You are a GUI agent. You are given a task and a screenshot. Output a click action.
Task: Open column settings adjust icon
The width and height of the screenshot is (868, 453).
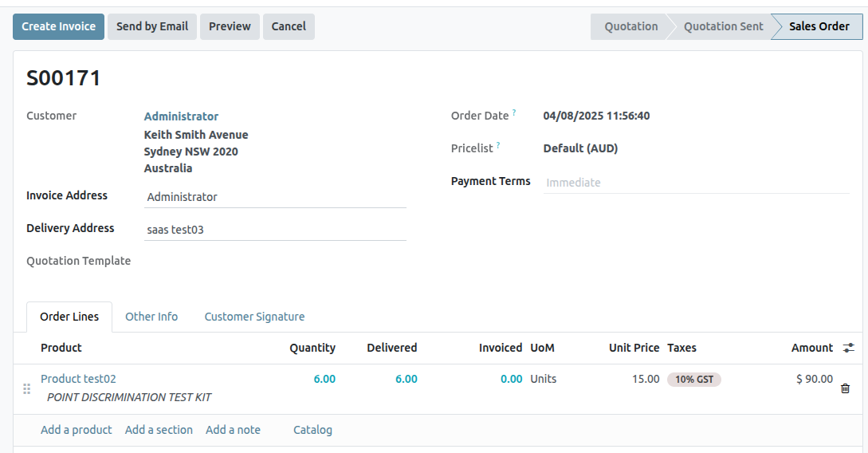848,348
